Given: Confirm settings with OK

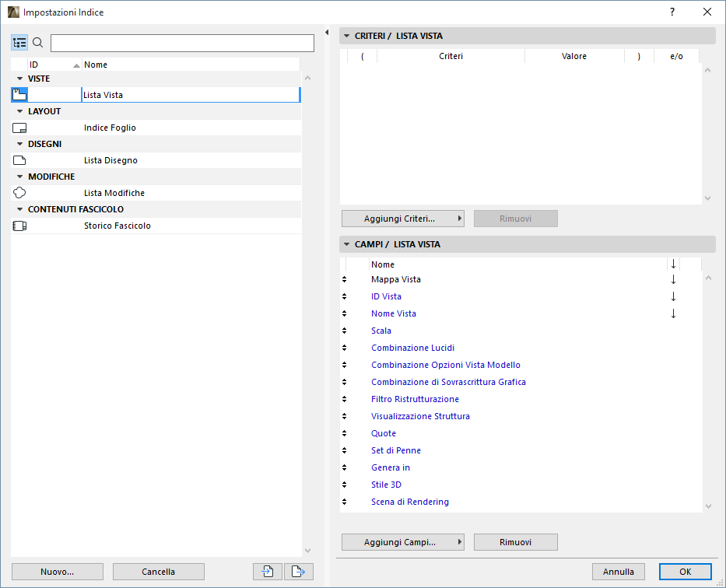Looking at the screenshot, I should click(685, 571).
